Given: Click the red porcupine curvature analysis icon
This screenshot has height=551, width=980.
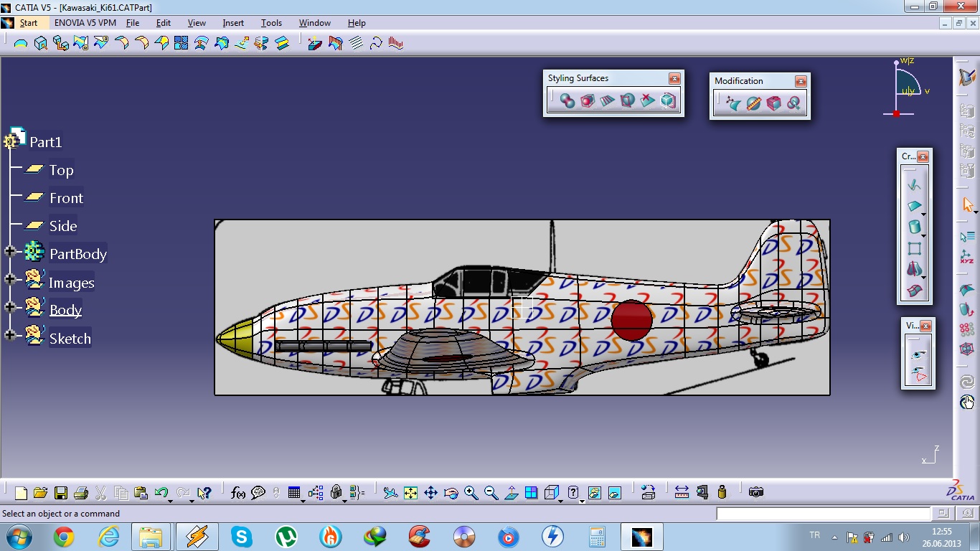Looking at the screenshot, I should point(396,43).
